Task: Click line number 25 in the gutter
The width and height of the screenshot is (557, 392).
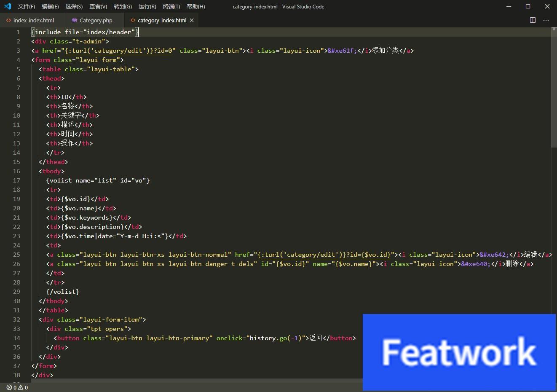Action: coord(16,255)
